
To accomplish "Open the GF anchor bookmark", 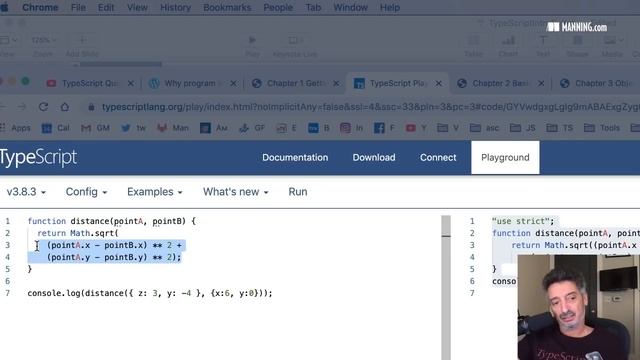I will pyautogui.click(x=252, y=128).
